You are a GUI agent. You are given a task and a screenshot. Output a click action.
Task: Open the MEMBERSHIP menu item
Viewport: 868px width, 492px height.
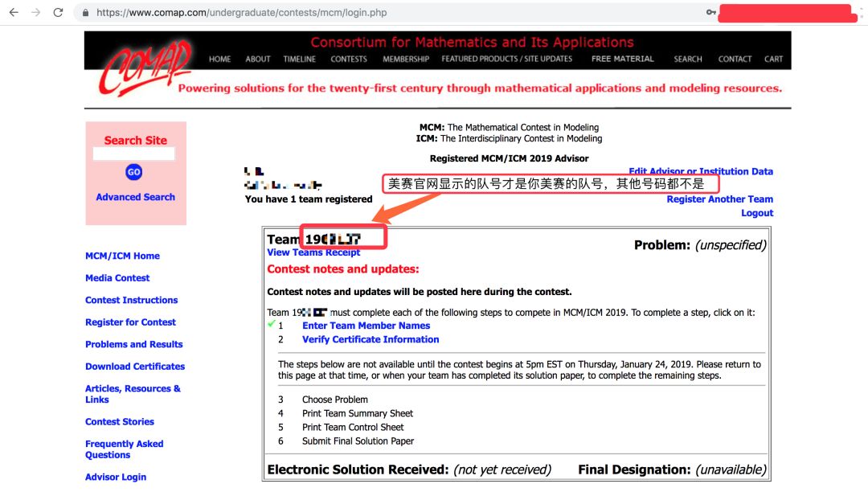[406, 59]
